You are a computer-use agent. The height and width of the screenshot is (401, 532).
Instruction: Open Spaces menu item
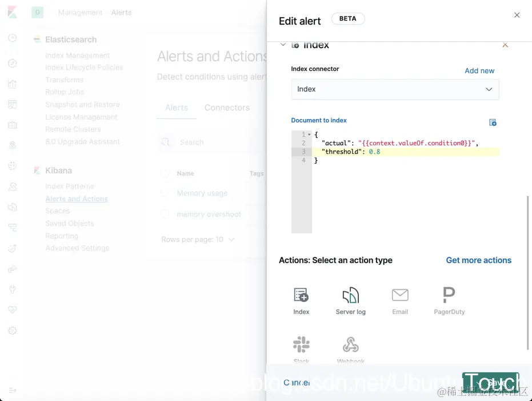(x=58, y=211)
